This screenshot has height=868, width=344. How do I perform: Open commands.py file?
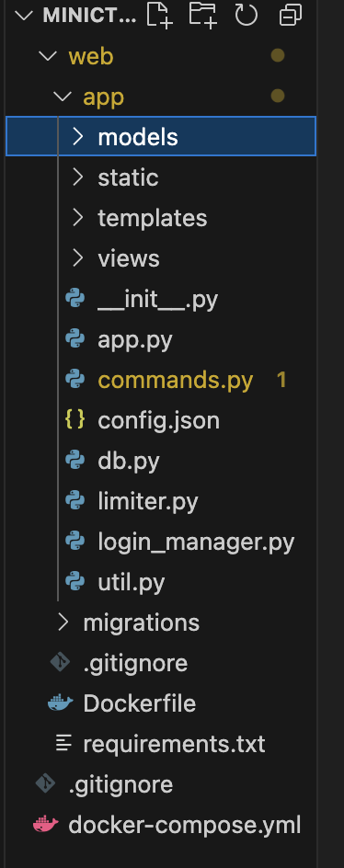click(175, 381)
